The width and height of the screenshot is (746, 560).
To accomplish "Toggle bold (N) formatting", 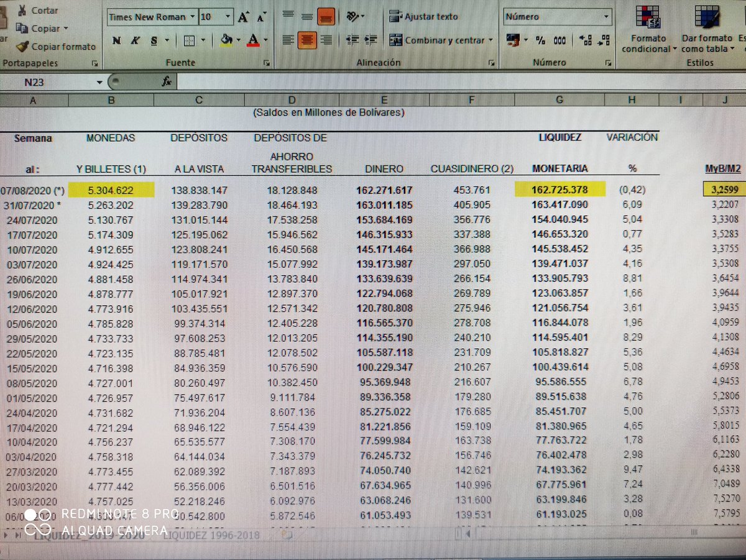I will tap(116, 41).
